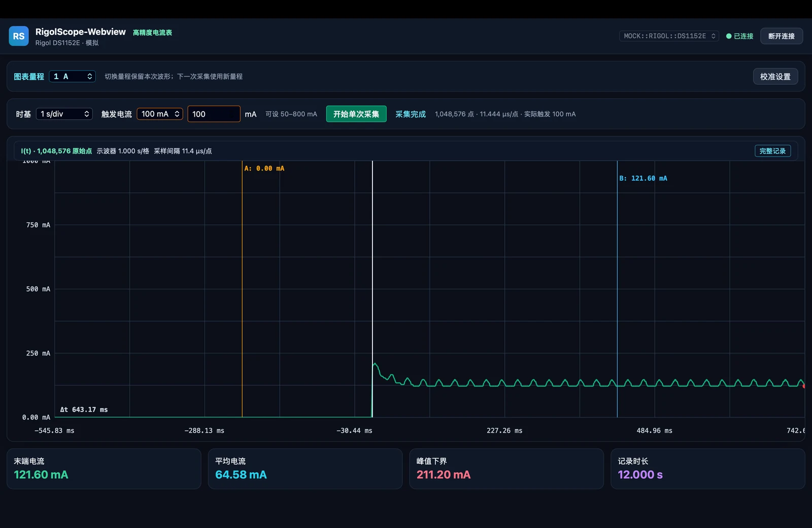The width and height of the screenshot is (812, 528).
Task: Click the 完整记录 button
Action: coord(772,151)
